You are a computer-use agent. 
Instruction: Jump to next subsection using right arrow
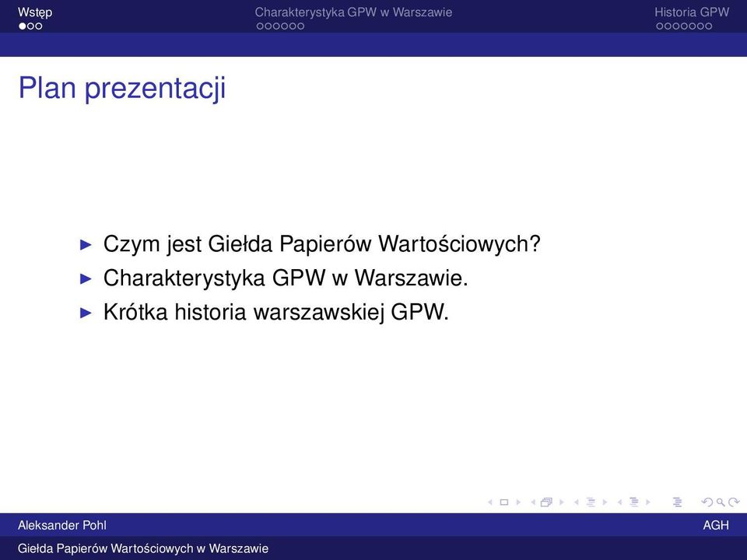(x=605, y=502)
